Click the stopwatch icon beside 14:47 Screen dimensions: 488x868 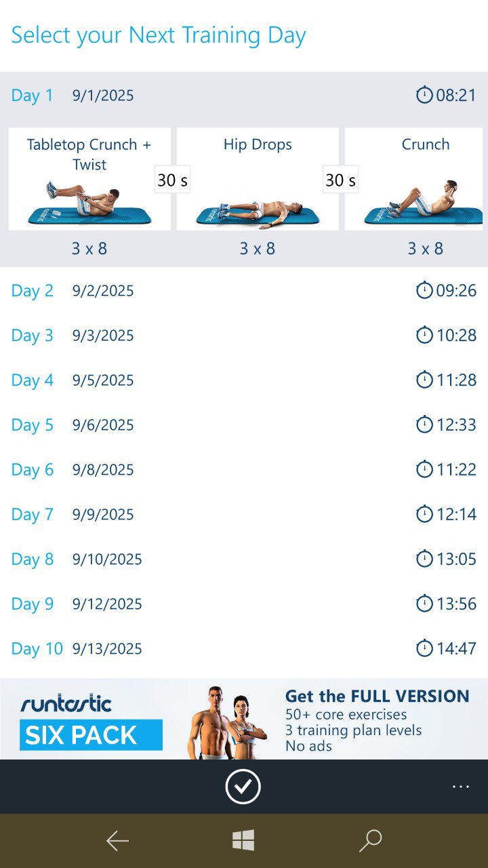tap(424, 648)
